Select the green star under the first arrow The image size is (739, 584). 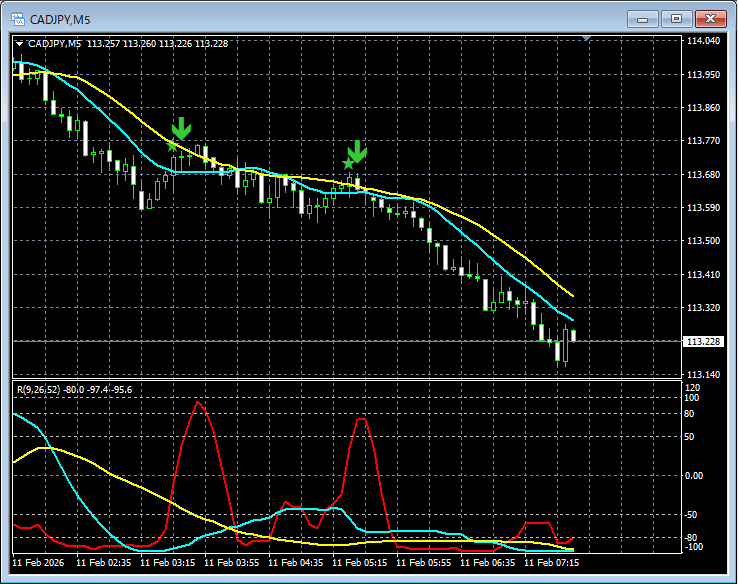pos(172,146)
